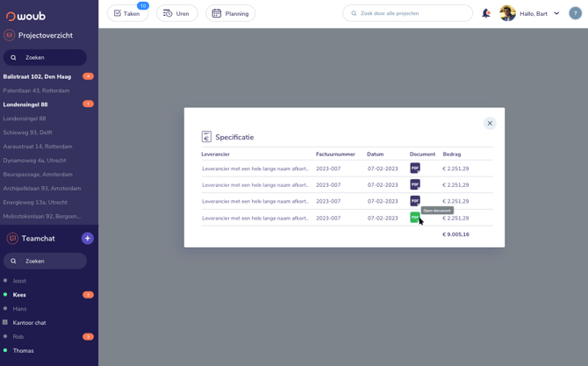
Task: Open the help question mark icon
Action: click(x=575, y=13)
